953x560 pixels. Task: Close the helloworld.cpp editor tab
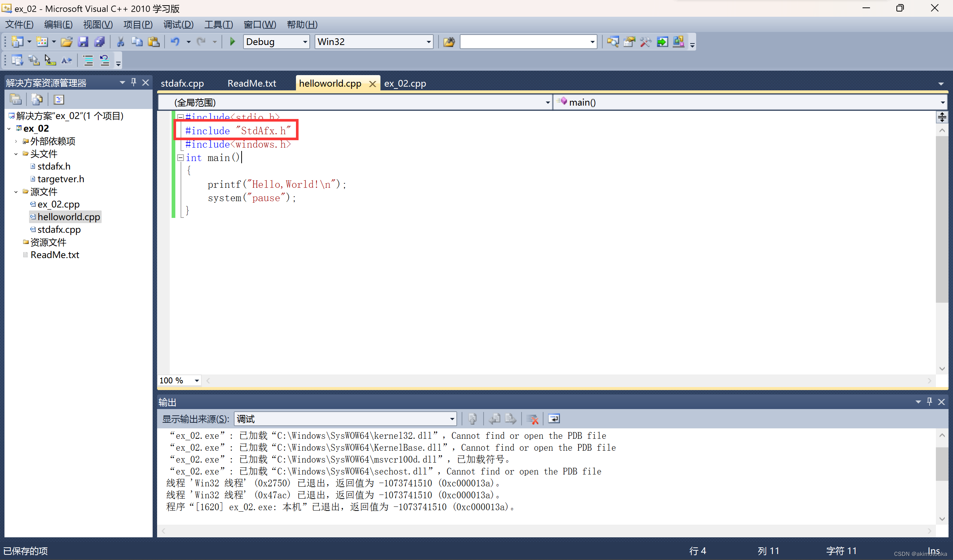pos(372,83)
